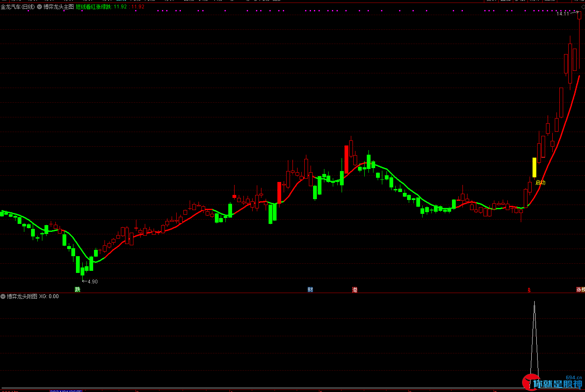Click the 博弈龙头附图 indicator name
Screen dimensions: 585x392
click(x=22, y=296)
